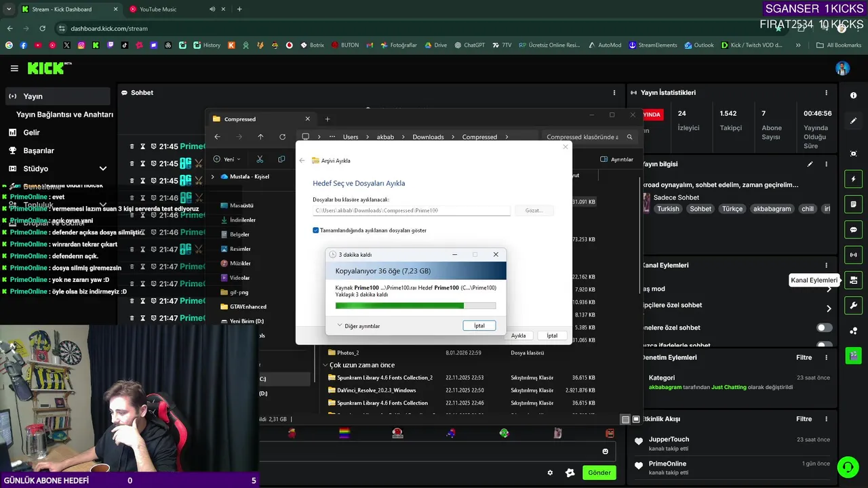
Task: Open the Instagram bookmark icon
Action: [x=81, y=45]
